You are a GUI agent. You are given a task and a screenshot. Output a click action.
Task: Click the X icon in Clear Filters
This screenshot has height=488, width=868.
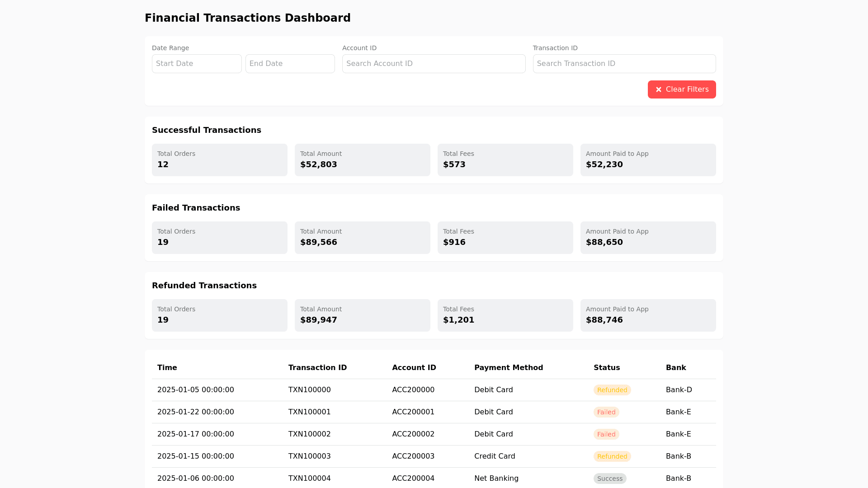click(659, 89)
